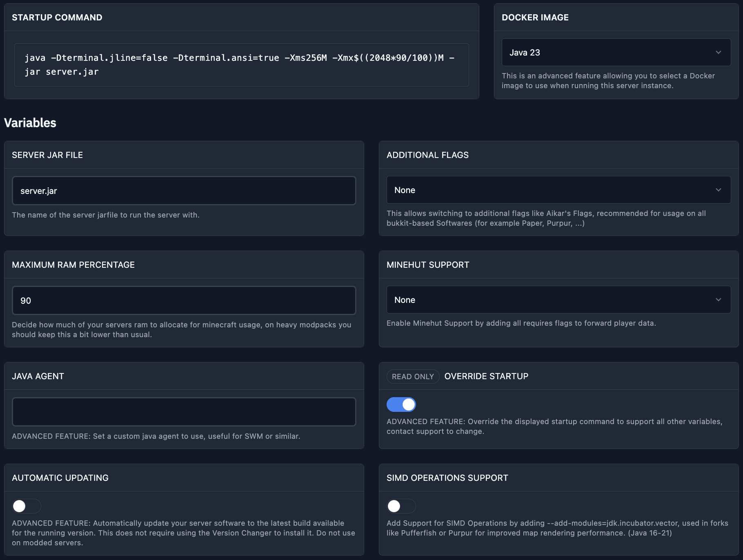Click the Variables section heading
This screenshot has width=743, height=560.
click(x=30, y=123)
